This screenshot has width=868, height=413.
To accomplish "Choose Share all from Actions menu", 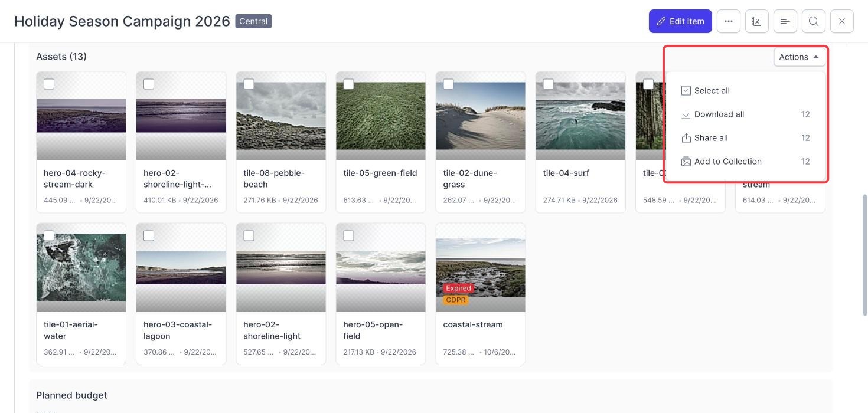I will pos(745,138).
